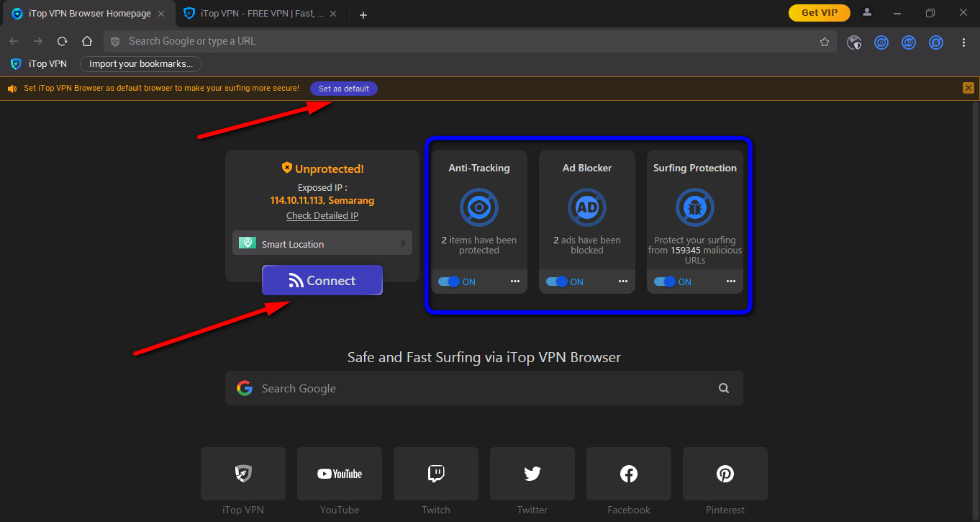The width and height of the screenshot is (980, 522).
Task: Switch off Surfing Protection toggle
Action: pos(664,282)
